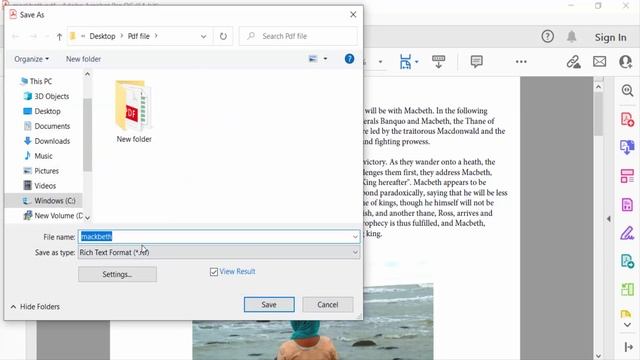
Task: Open the Organize menu
Action: (31, 59)
